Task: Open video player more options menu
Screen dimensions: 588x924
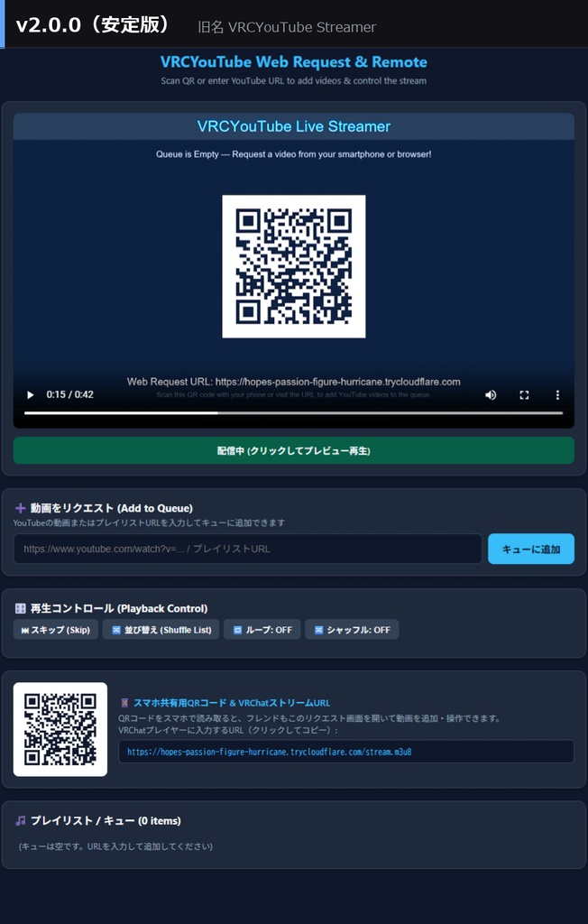Action: 557,395
